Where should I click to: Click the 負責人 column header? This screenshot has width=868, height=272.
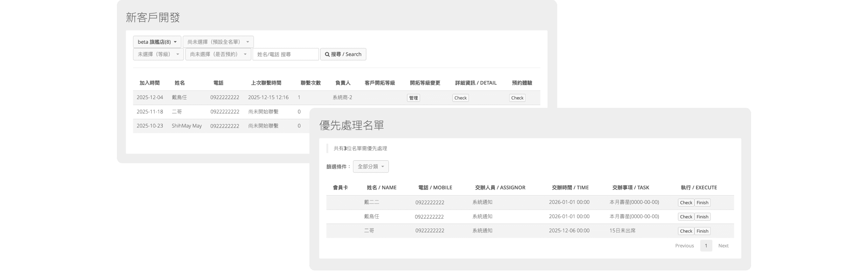pos(343,83)
